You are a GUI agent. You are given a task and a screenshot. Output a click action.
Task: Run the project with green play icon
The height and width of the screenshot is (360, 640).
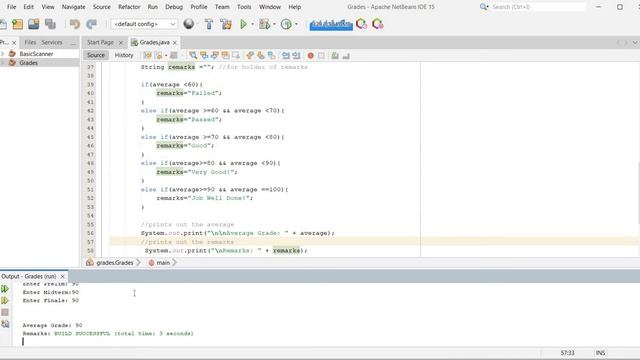243,24
